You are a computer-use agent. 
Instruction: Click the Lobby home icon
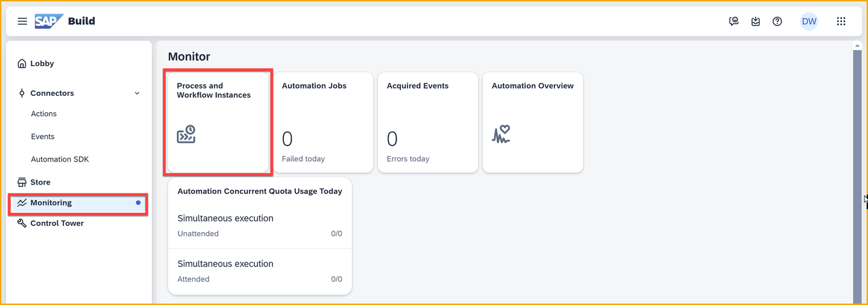22,63
